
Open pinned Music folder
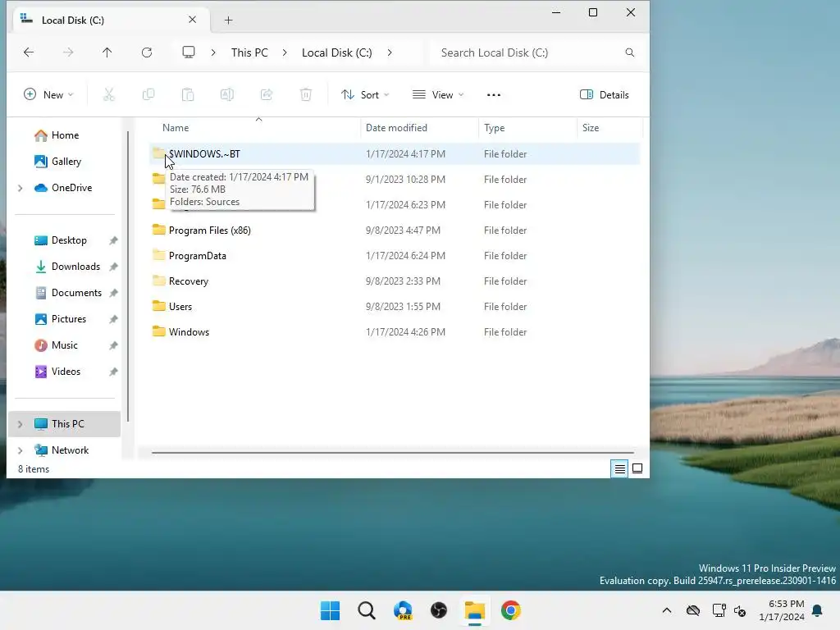(65, 345)
